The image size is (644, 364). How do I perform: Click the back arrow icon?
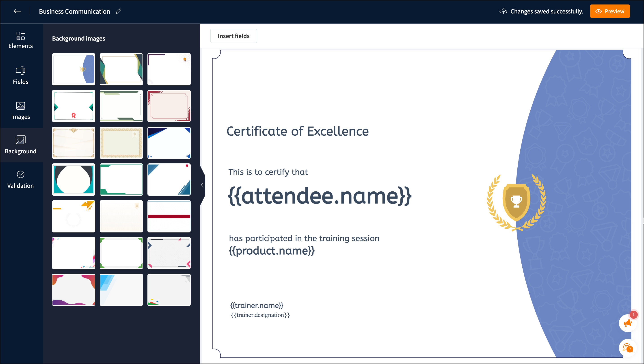pyautogui.click(x=17, y=11)
